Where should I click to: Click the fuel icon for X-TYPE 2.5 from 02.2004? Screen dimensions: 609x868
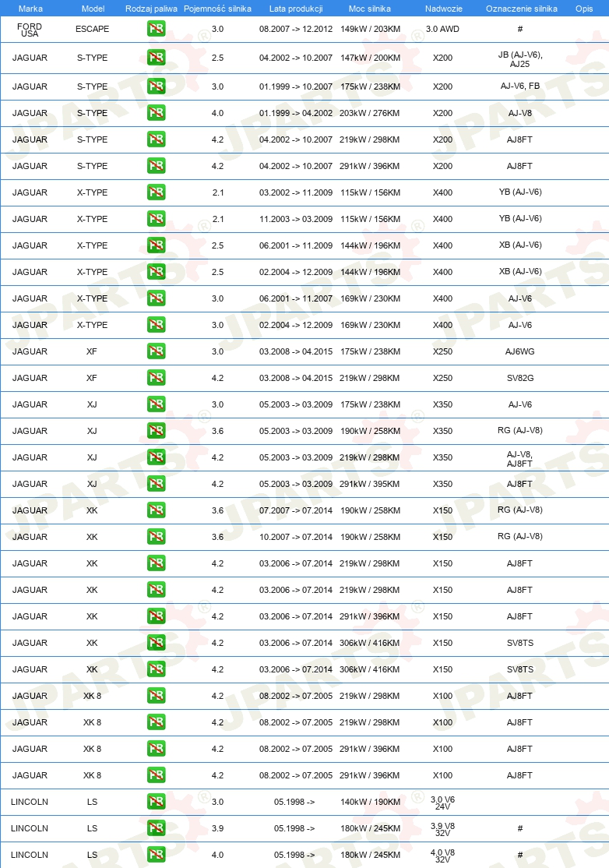click(157, 272)
